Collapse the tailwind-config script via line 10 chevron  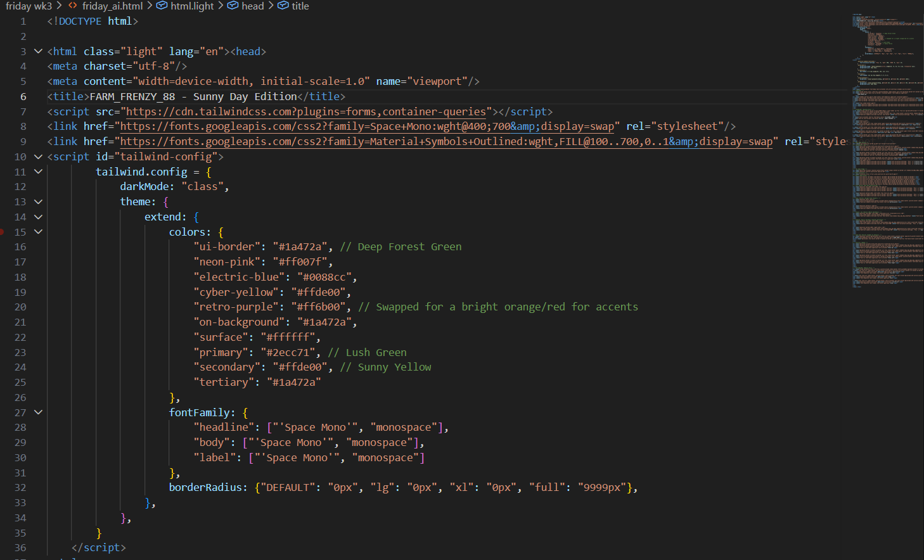(x=37, y=156)
